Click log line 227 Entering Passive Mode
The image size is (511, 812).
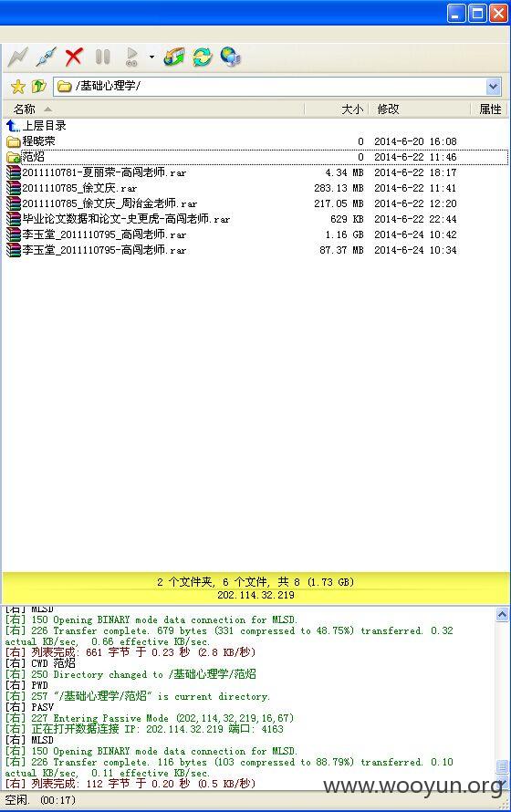150,718
